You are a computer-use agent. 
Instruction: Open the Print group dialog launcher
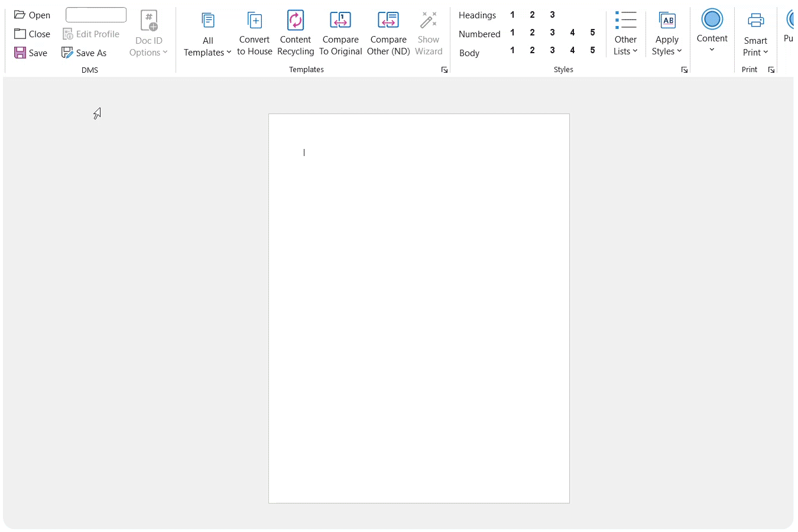[771, 70]
